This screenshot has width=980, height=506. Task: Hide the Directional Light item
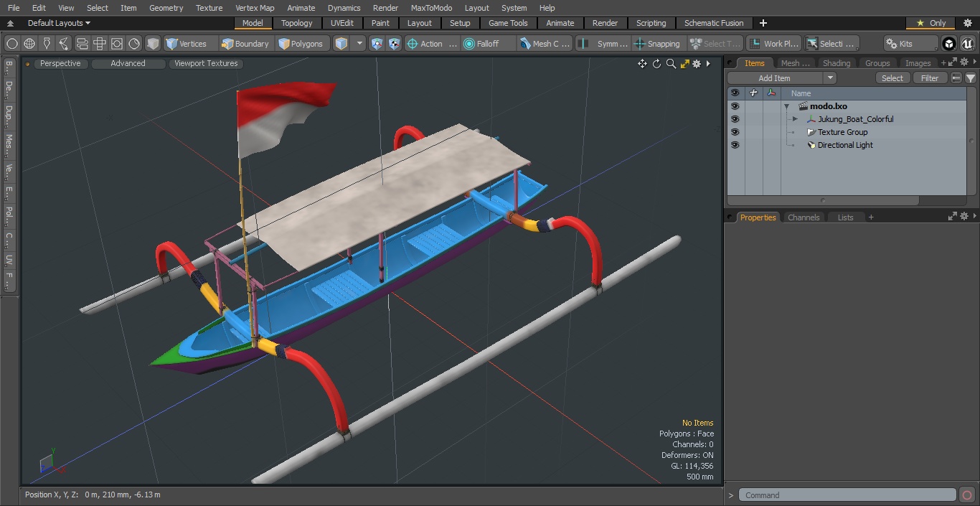[735, 145]
